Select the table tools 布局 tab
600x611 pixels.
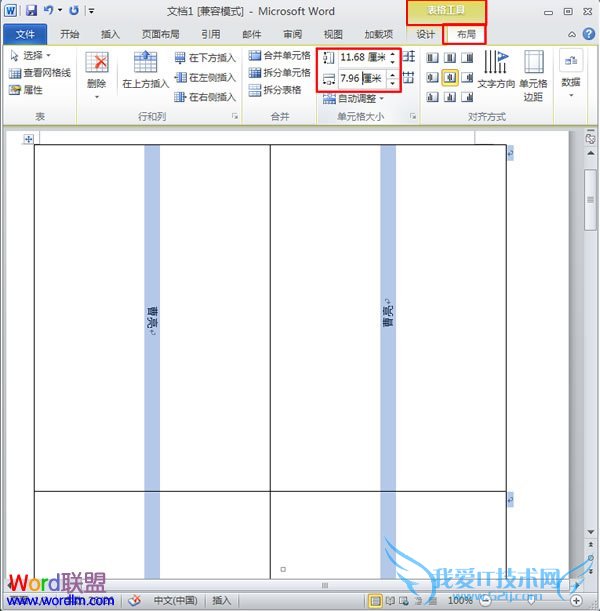point(466,34)
